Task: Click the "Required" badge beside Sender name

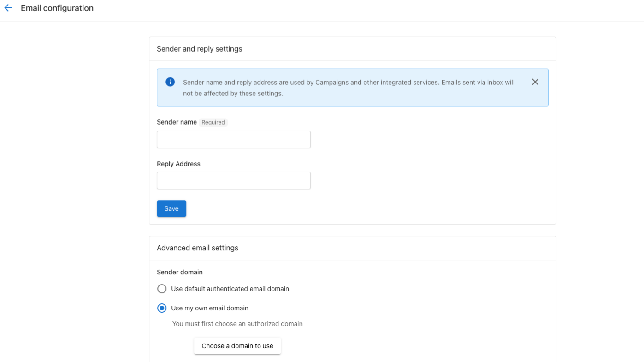Action: [213, 122]
